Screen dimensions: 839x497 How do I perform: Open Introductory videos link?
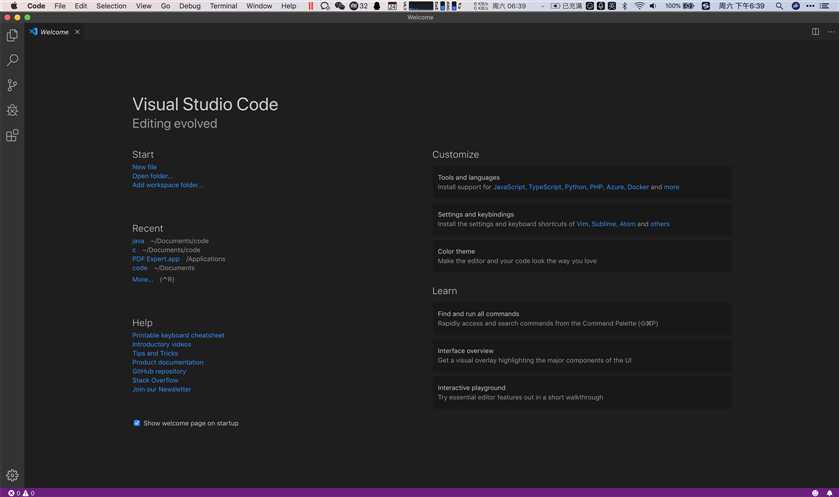[x=162, y=345]
